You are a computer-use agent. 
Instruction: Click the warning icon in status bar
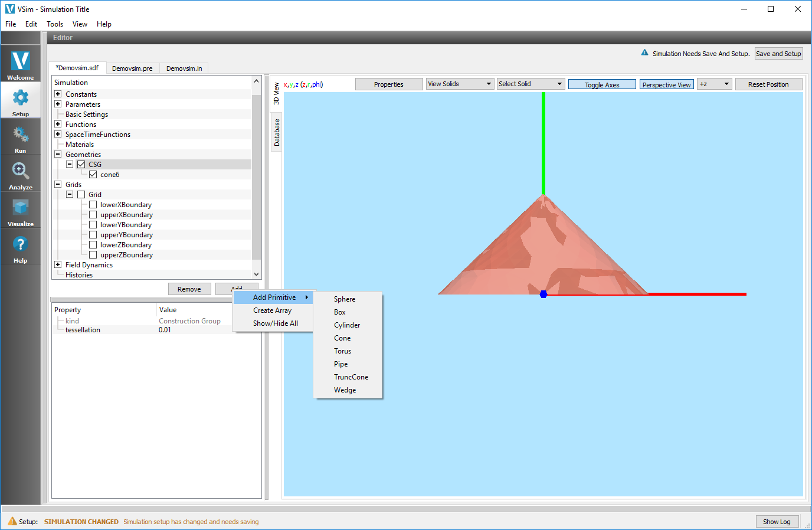point(12,521)
